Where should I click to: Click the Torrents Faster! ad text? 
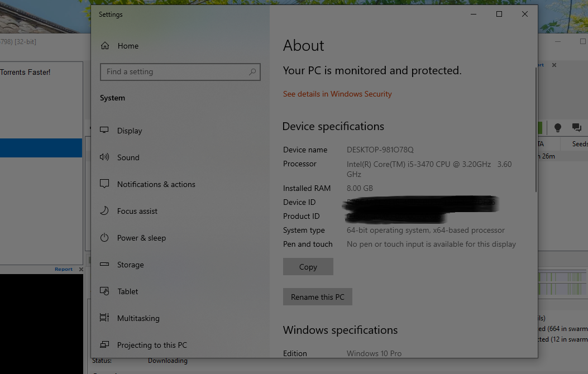[25, 73]
